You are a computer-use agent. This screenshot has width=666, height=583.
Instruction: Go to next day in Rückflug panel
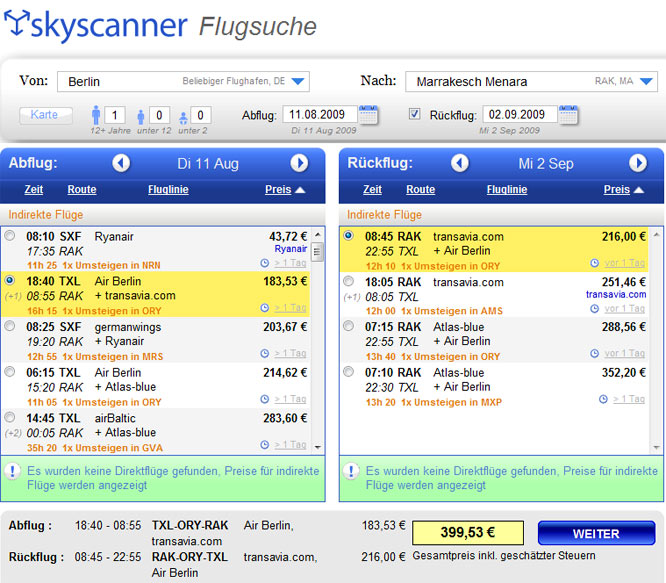pyautogui.click(x=638, y=163)
